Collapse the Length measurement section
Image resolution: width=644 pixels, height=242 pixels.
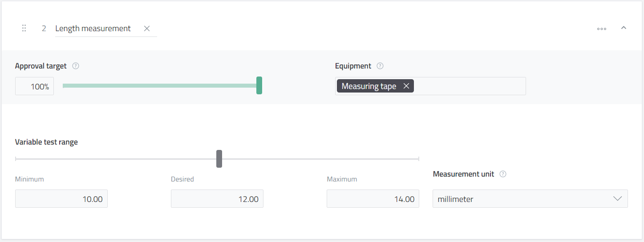coord(624,28)
